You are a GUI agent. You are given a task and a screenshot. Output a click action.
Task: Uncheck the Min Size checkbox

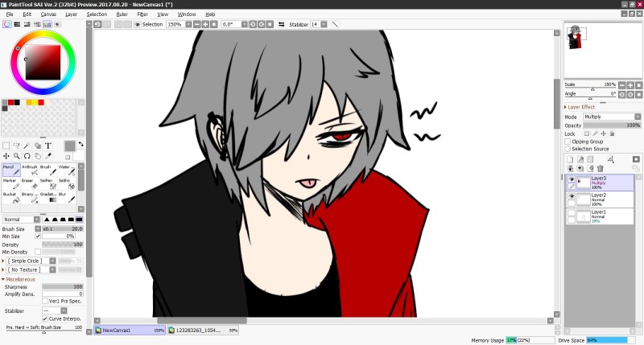[38, 236]
